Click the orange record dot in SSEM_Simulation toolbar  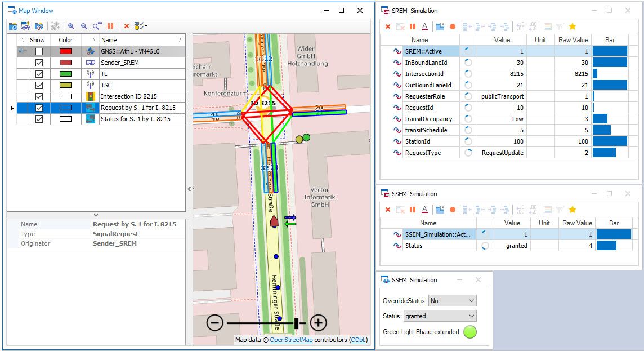(453, 210)
